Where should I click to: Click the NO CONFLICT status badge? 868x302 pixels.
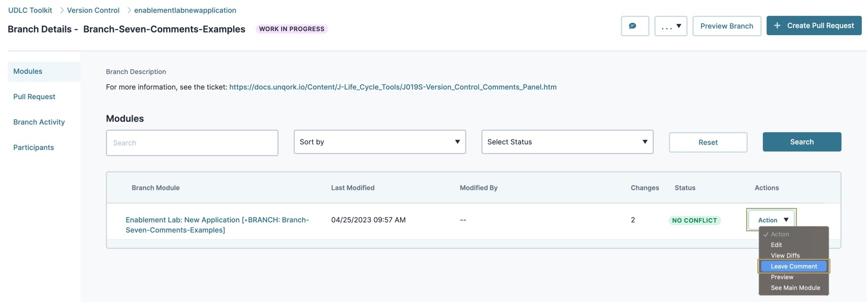[x=694, y=221]
